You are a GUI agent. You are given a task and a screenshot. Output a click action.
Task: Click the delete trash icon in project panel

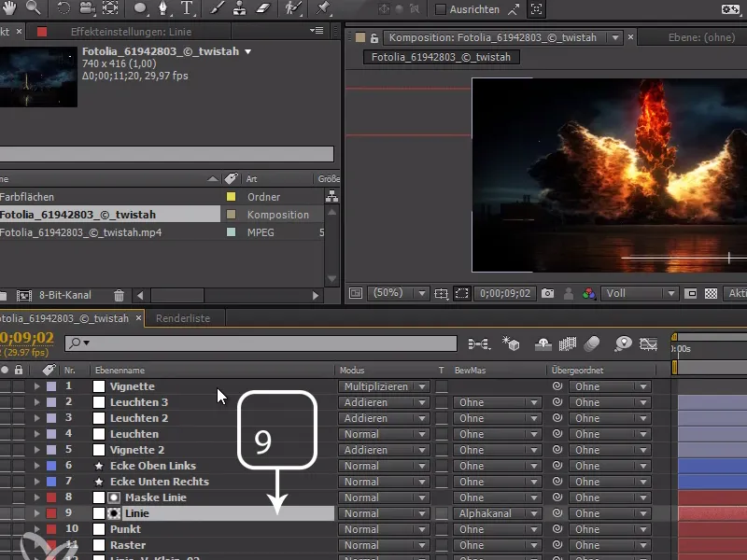point(120,296)
